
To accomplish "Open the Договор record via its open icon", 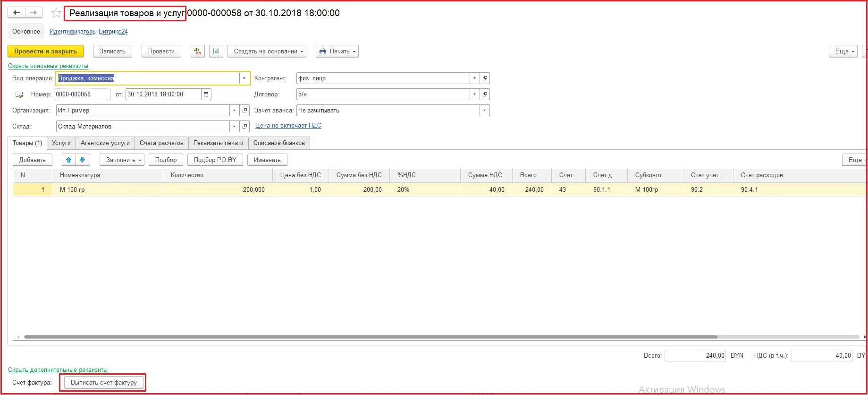I will coord(485,94).
